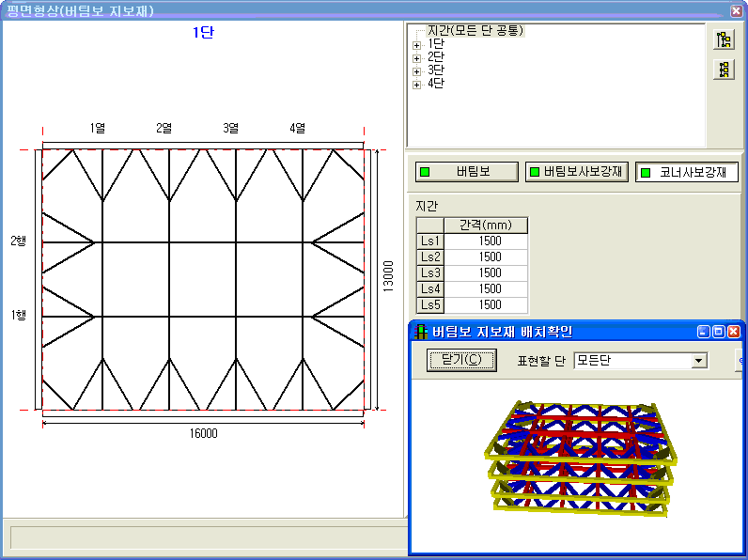Expand the 2단 tree node
Image resolution: width=748 pixels, height=560 pixels.
tap(416, 58)
